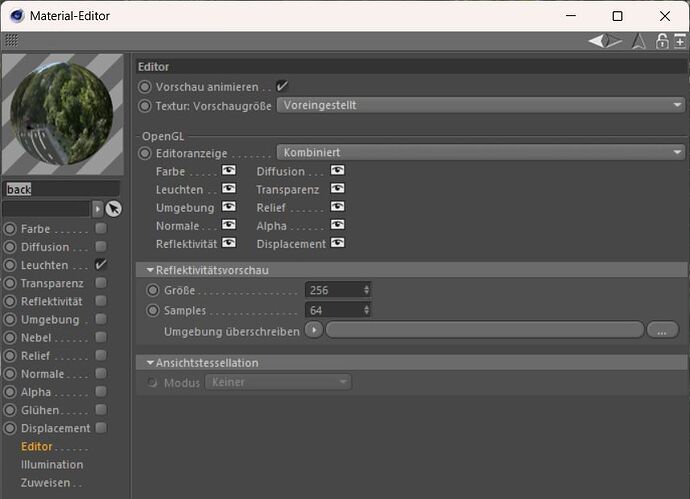Click the Umgebung überschreiben link field
Viewport: 690px width, 499px height.
point(484,330)
